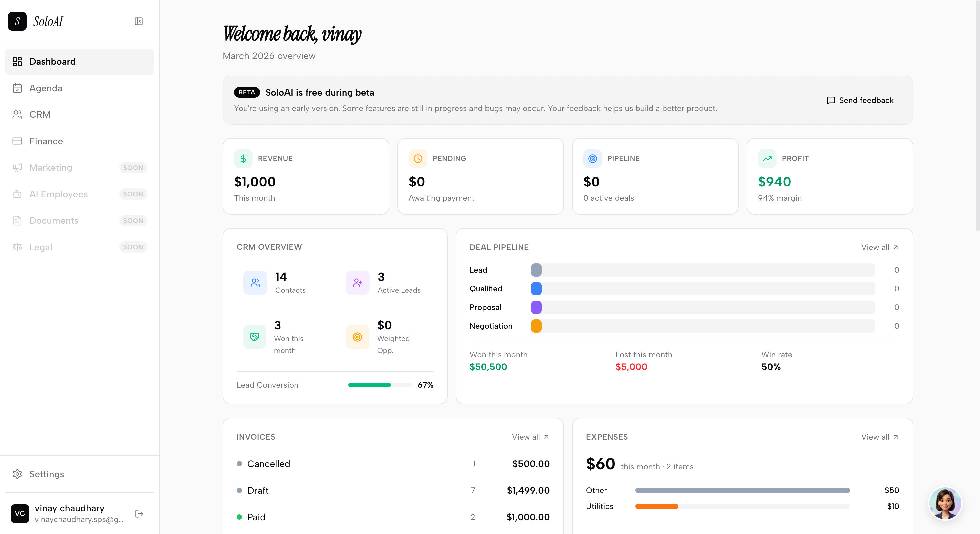
Task: Click the Marketing megaphone icon
Action: tap(17, 167)
